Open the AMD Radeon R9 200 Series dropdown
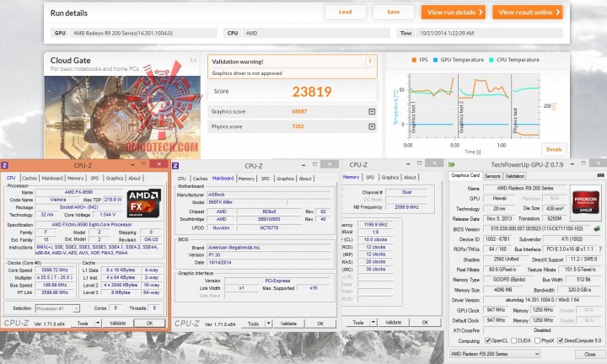The width and height of the screenshot is (607, 364). (495, 354)
